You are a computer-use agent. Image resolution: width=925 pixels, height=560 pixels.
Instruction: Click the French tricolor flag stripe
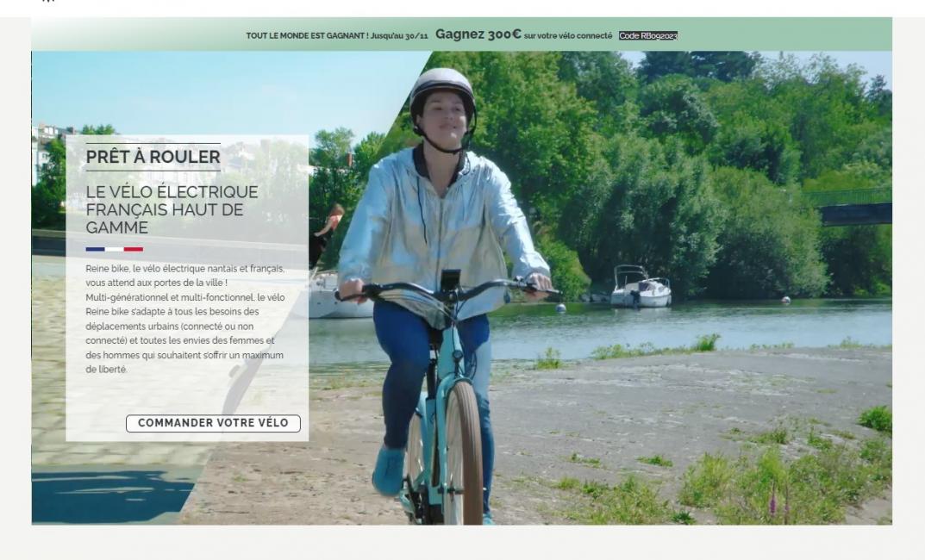pos(115,249)
